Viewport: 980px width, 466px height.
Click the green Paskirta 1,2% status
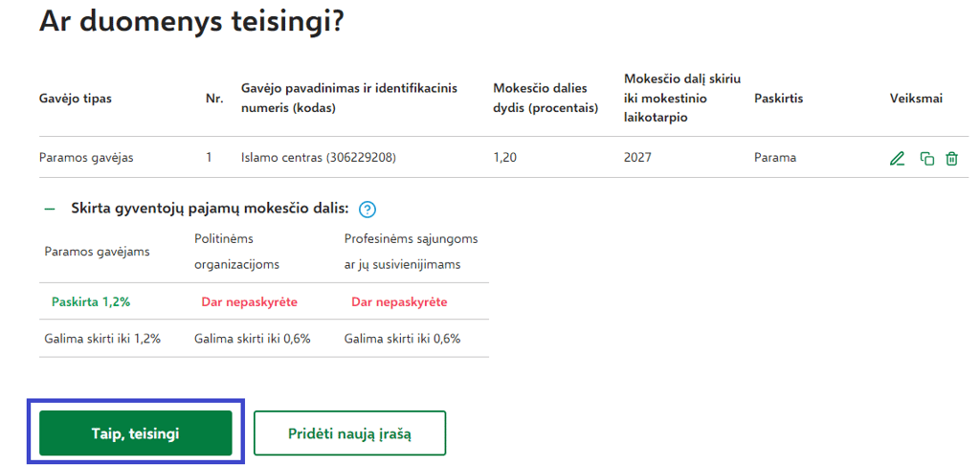tap(91, 302)
